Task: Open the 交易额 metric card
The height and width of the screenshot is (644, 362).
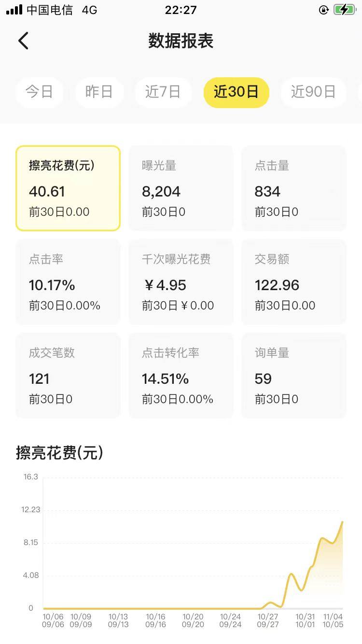Action: click(294, 282)
